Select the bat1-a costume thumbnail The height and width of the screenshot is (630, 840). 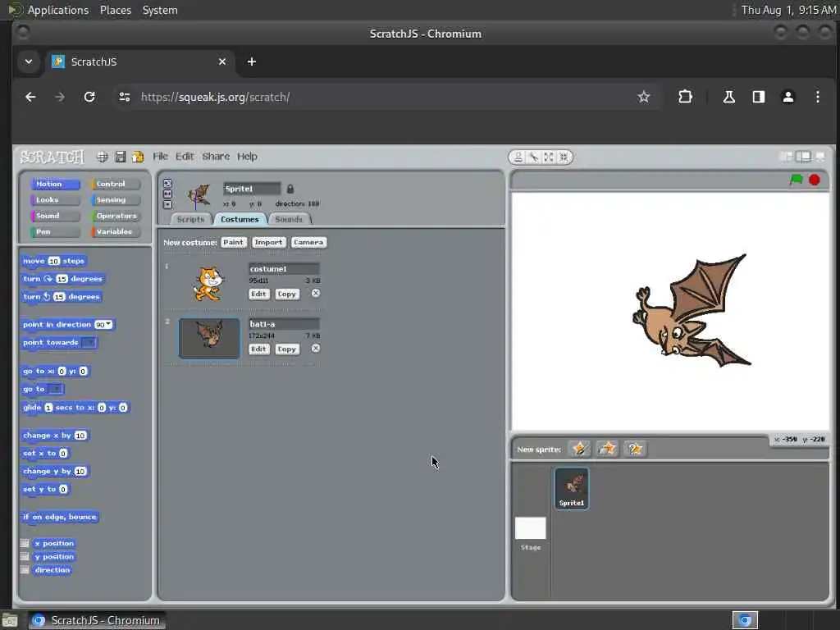tap(209, 338)
